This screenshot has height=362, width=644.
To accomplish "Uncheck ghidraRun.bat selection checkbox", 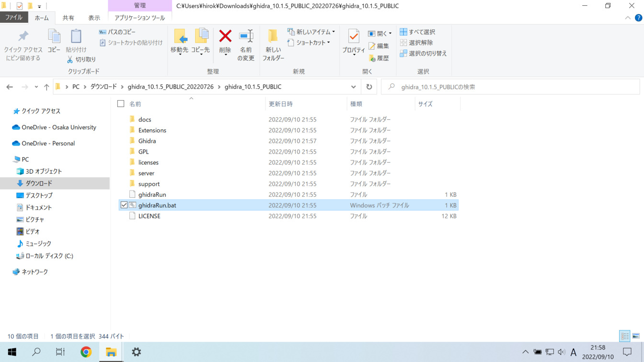I will click(124, 205).
